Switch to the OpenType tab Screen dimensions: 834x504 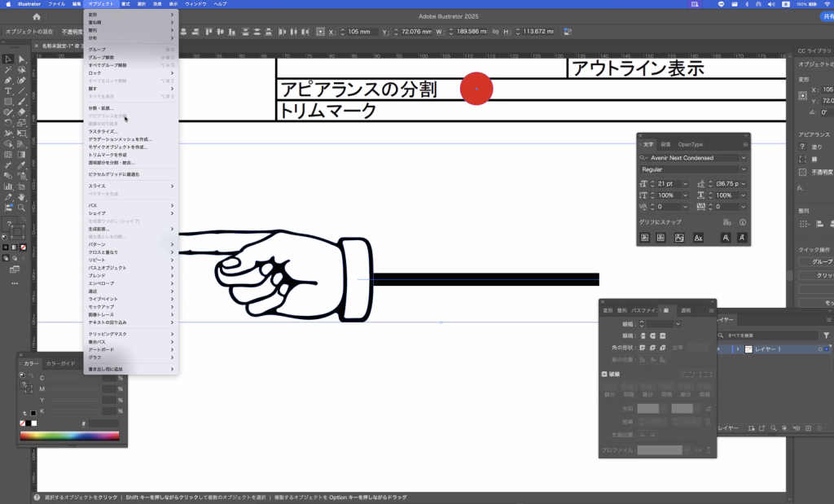click(x=690, y=144)
